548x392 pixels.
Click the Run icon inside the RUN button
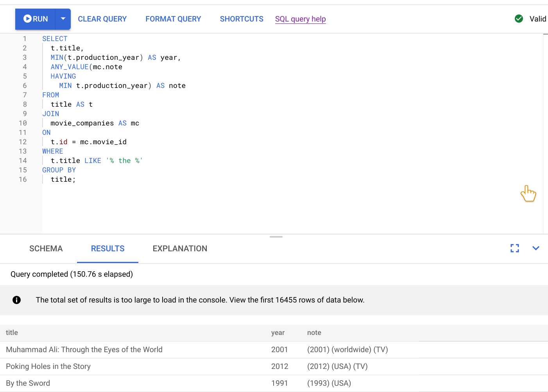click(x=28, y=18)
